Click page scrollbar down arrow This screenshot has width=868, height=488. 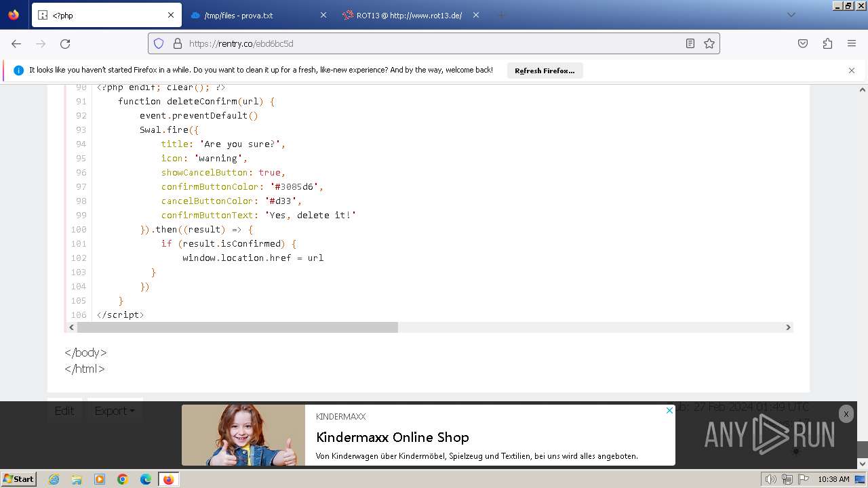click(x=863, y=464)
